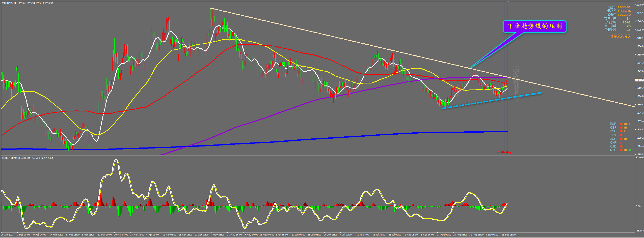Select the GBP strength indicator row
Image resolution: width=644 pixels, height=238 pixels.
click(x=619, y=128)
